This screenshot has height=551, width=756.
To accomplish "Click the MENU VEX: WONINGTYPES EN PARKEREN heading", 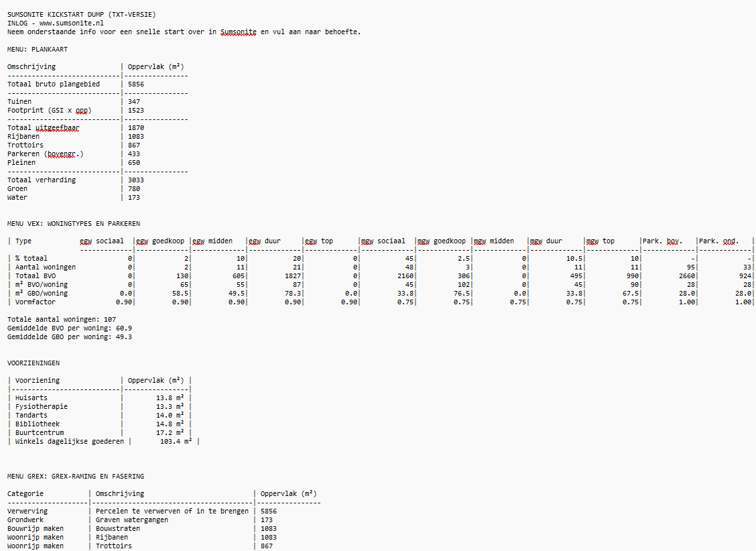I will 74,223.
